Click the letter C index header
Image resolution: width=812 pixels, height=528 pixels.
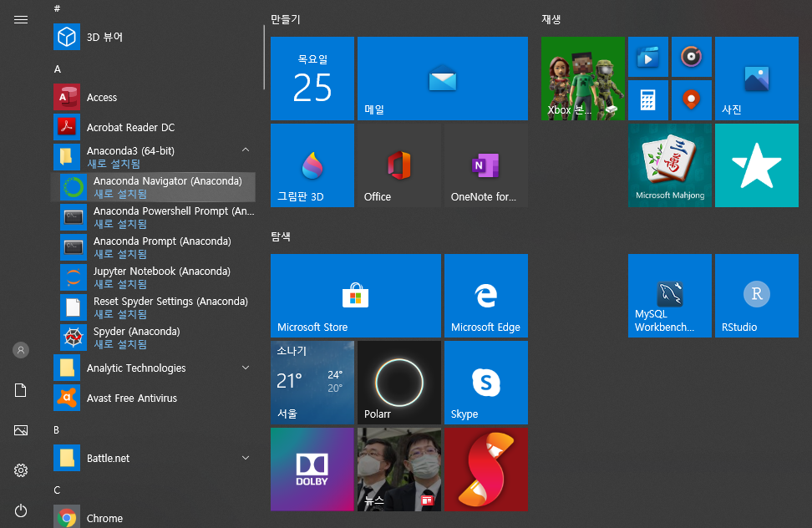[57, 490]
